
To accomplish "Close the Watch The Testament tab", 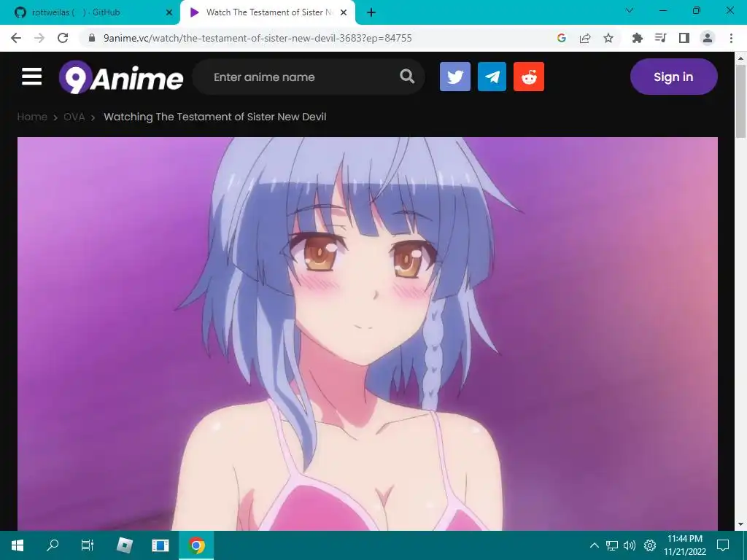I will [x=344, y=13].
